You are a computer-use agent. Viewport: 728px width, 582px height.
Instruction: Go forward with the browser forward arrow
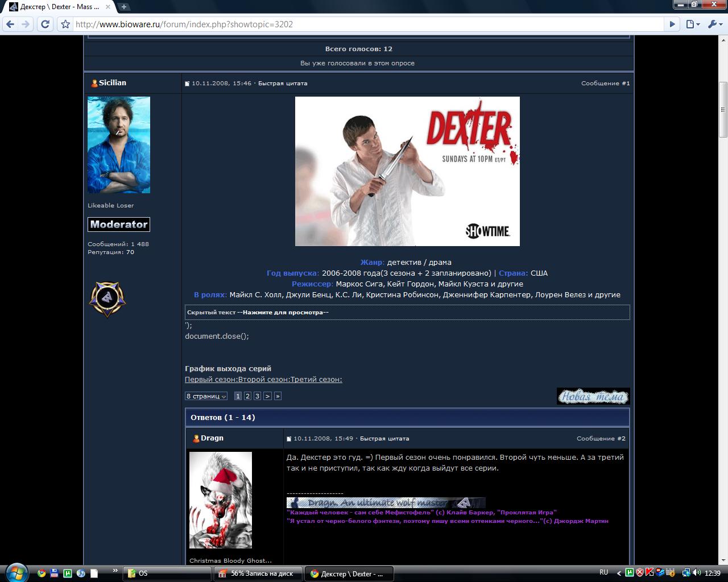click(x=26, y=24)
